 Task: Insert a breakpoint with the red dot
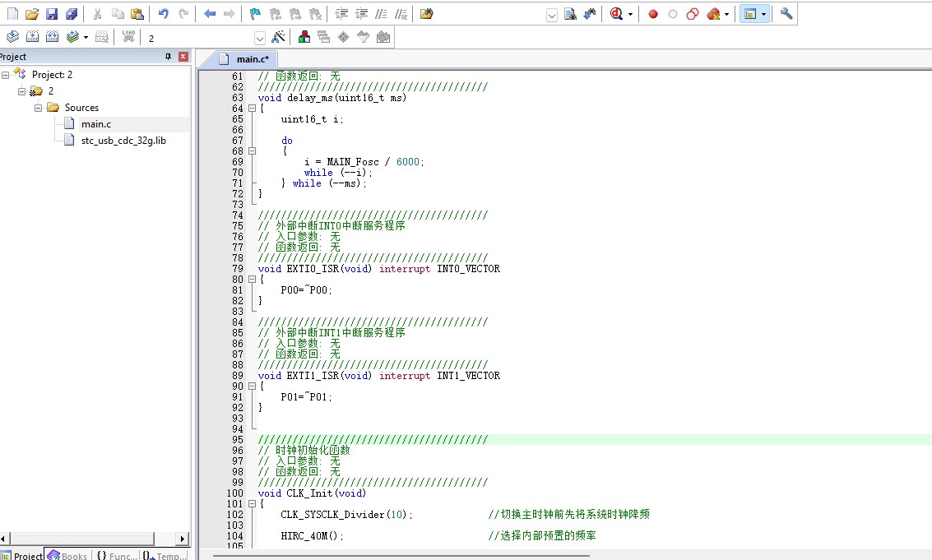click(x=652, y=14)
